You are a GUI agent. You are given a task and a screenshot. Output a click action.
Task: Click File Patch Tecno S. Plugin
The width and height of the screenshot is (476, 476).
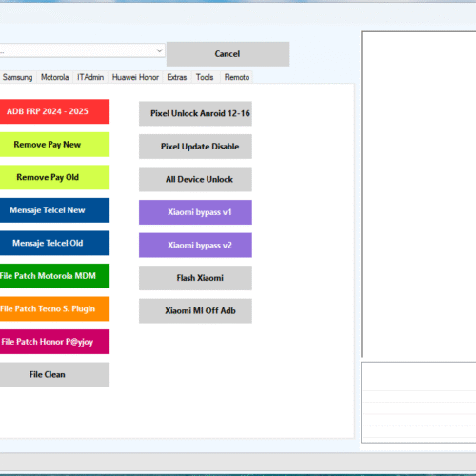tap(54, 308)
